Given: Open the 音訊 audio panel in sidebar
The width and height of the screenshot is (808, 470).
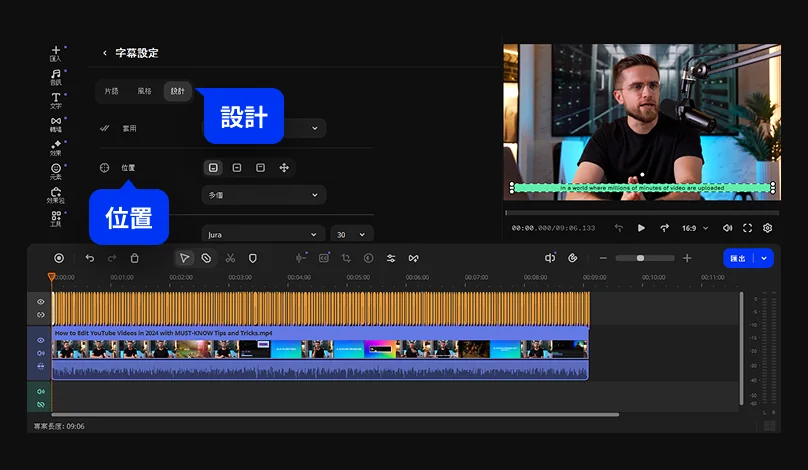Looking at the screenshot, I should point(56,77).
